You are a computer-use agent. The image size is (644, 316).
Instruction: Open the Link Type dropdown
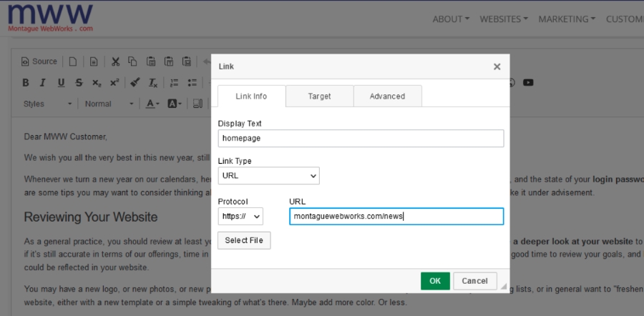click(x=268, y=175)
